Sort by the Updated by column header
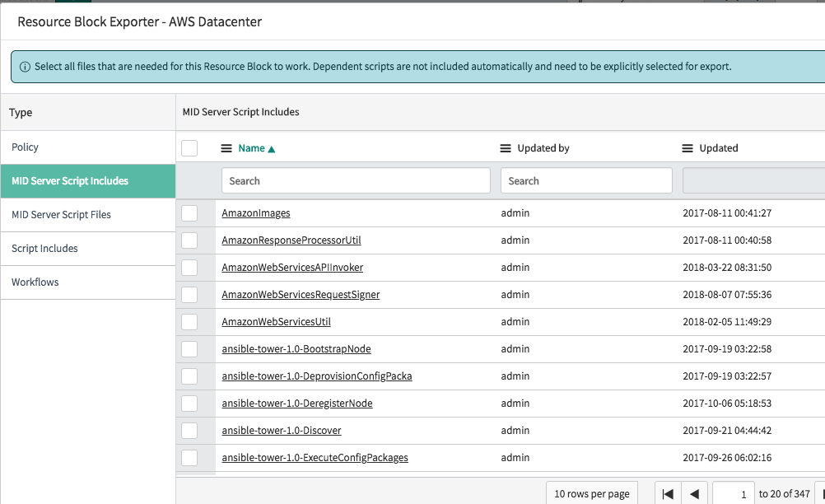825x504 pixels. (543, 148)
